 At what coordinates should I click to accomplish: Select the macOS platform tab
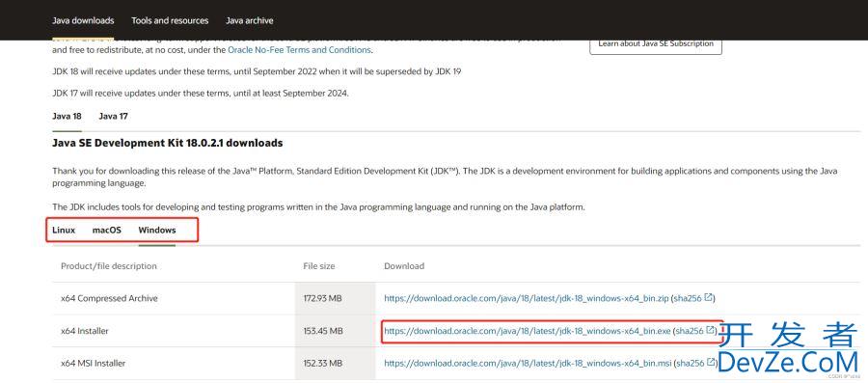pos(107,230)
